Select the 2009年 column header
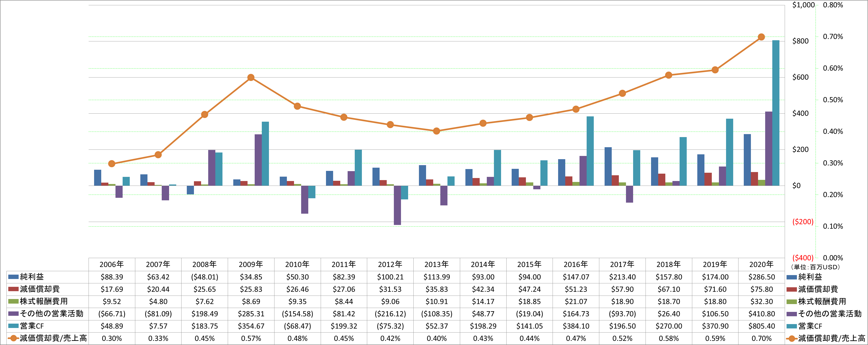Viewport: 868px width, 345px height. (251, 264)
